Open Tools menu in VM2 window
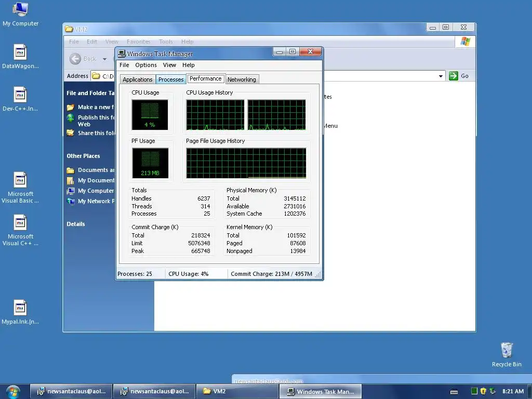Screen dimensions: 532x399 166,42
